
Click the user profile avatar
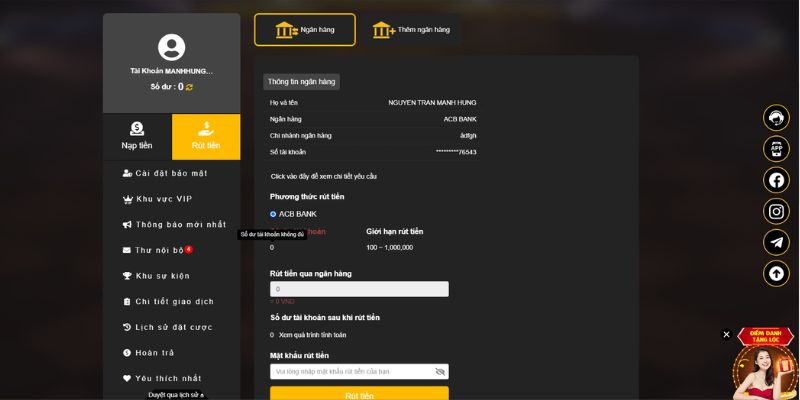(x=171, y=47)
